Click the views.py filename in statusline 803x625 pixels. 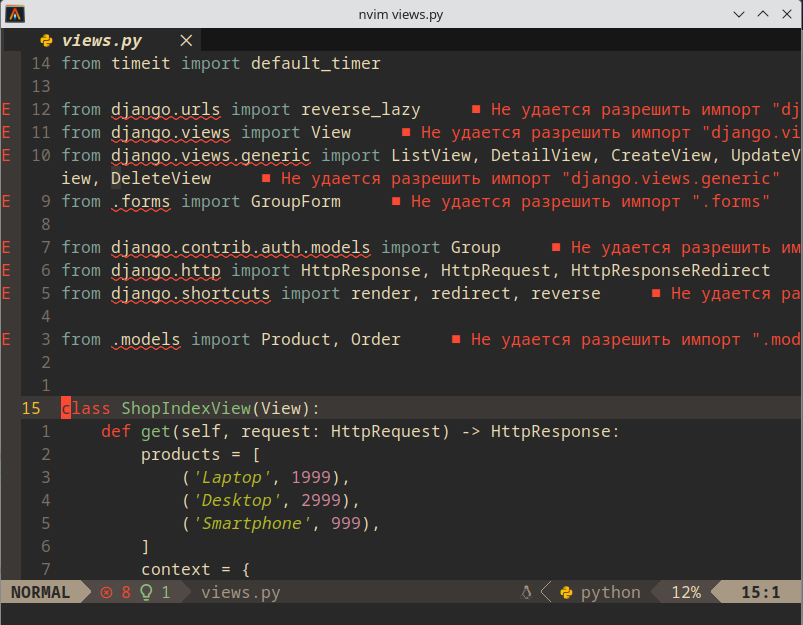241,593
